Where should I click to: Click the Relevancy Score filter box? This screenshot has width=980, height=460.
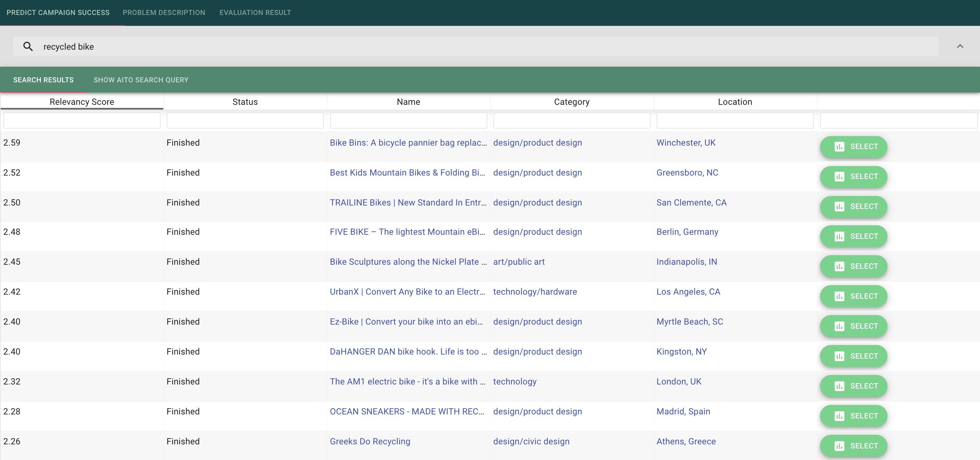[x=82, y=120]
